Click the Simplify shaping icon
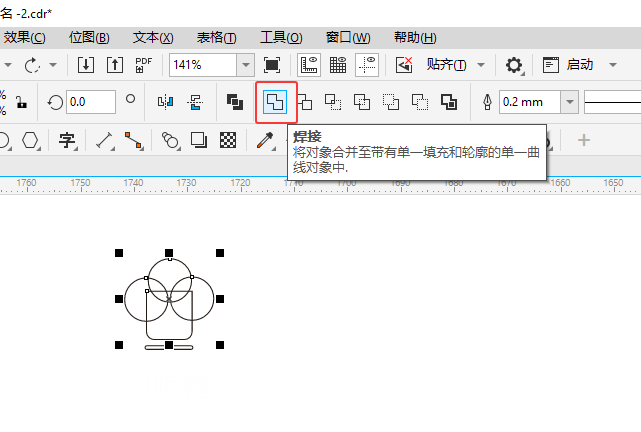This screenshot has width=641, height=432. tap(362, 102)
